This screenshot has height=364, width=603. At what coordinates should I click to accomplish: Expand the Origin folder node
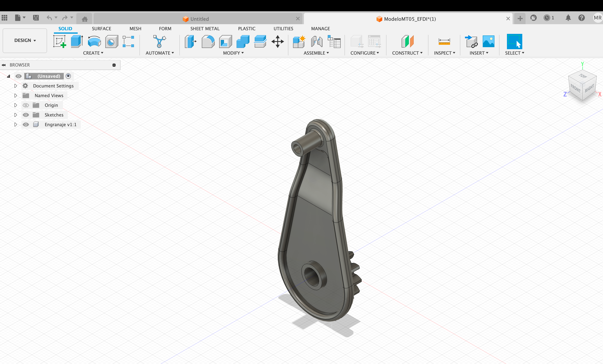[x=15, y=105]
